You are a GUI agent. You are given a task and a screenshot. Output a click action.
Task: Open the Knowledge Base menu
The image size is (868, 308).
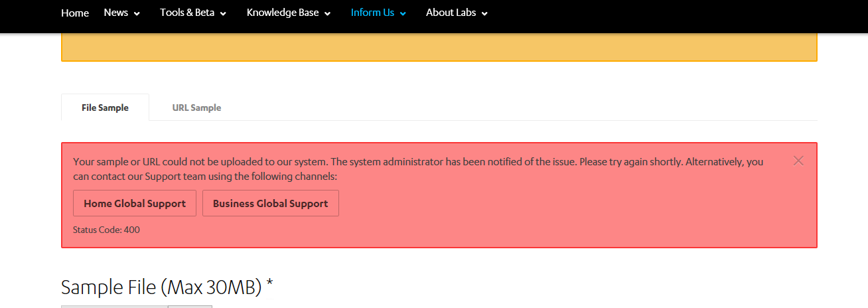click(x=282, y=13)
